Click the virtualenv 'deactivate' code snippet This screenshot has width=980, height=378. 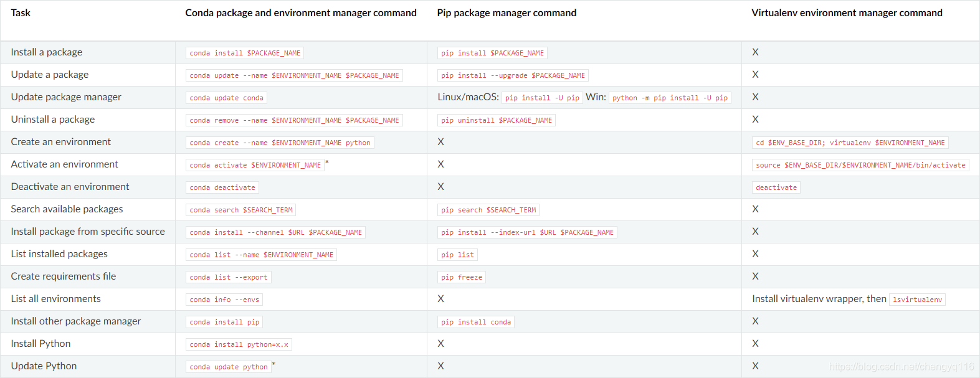[776, 187]
